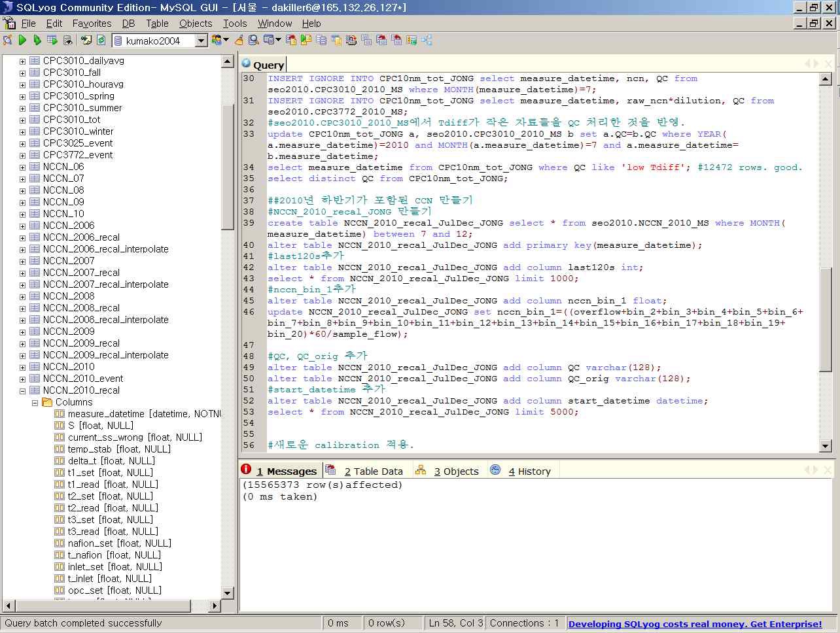Click the query editor scroll down arrow

tap(825, 446)
